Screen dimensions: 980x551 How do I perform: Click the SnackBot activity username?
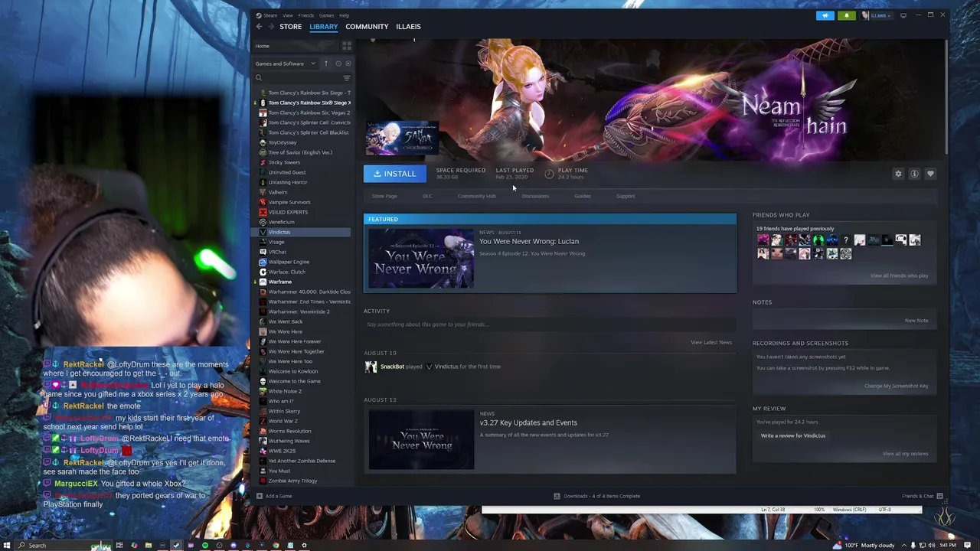point(392,367)
